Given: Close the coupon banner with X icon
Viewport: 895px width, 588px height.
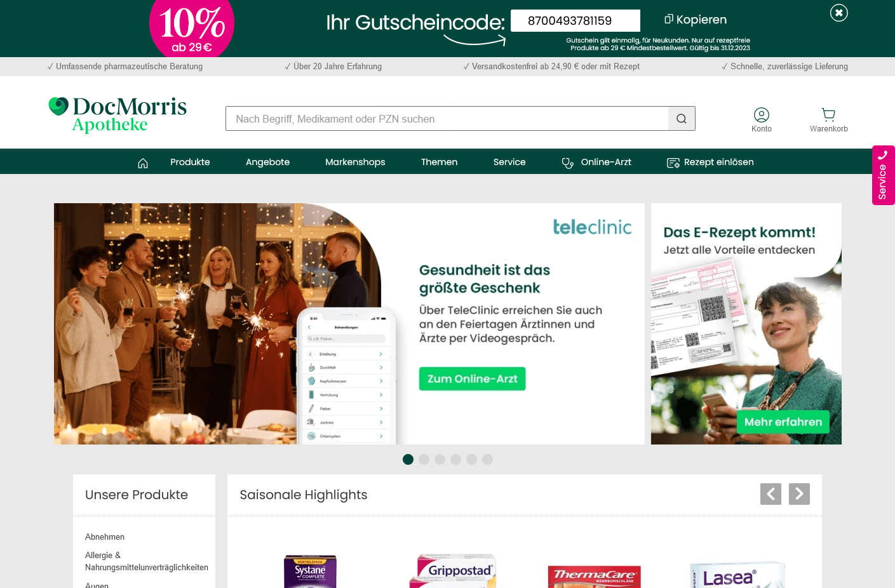Looking at the screenshot, I should [x=838, y=13].
